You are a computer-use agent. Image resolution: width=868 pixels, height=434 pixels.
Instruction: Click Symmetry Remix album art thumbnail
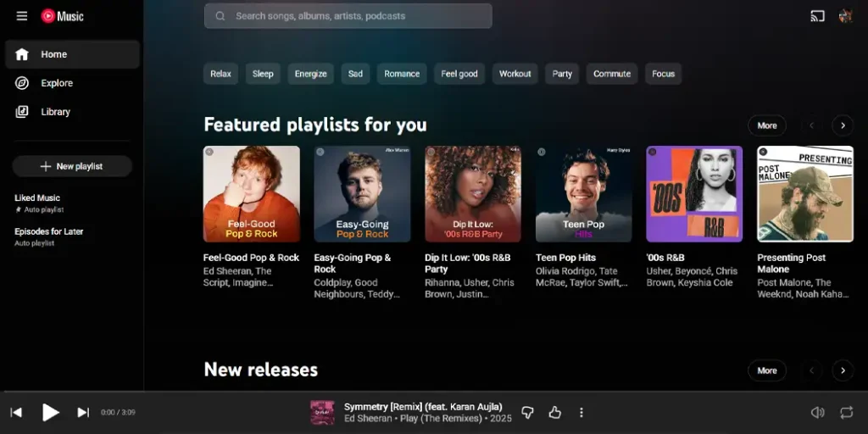[x=322, y=413]
